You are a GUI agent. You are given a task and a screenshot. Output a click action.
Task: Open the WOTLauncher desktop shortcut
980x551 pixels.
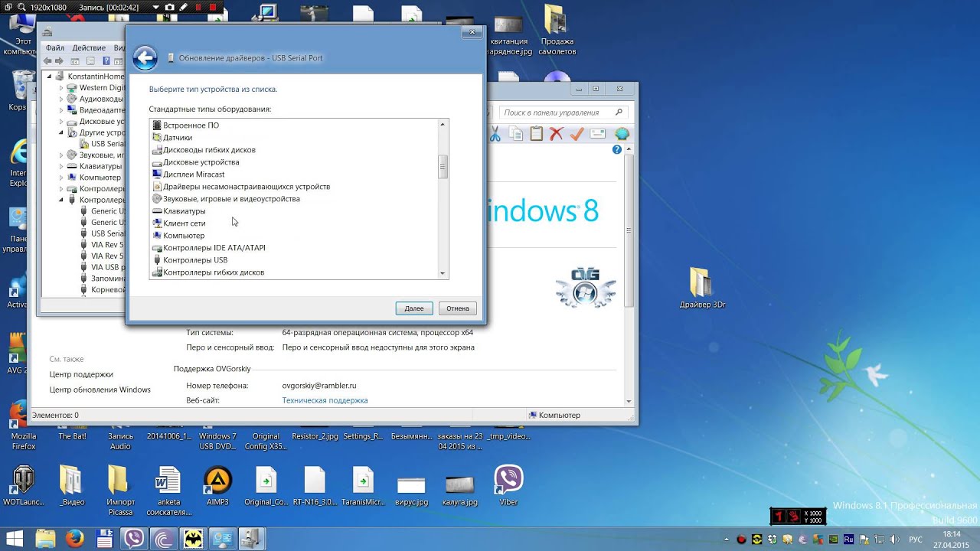point(24,487)
